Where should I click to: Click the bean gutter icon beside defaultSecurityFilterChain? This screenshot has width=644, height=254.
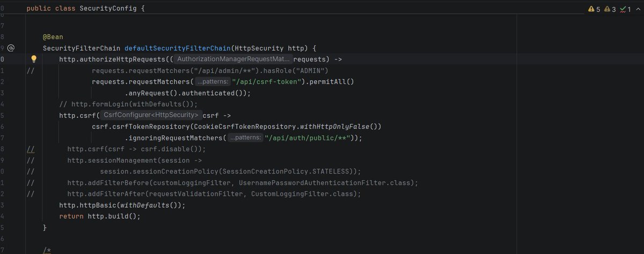coord(11,48)
